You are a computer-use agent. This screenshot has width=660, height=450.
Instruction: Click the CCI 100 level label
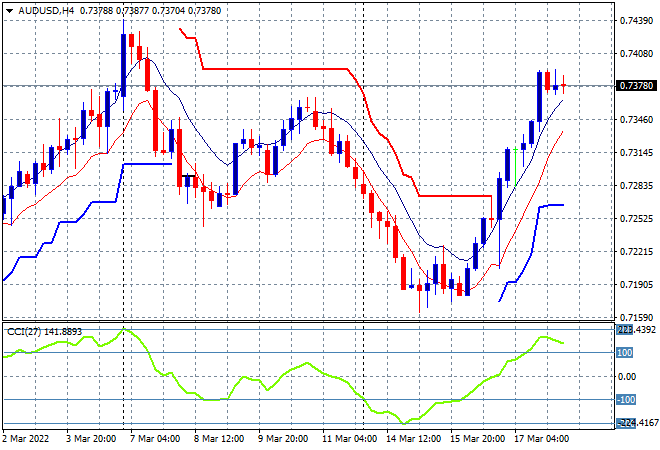tap(624, 352)
